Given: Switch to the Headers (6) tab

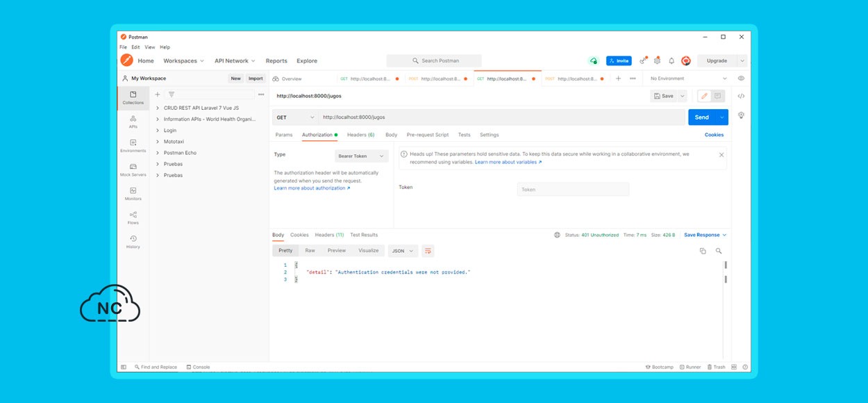Looking at the screenshot, I should pyautogui.click(x=360, y=135).
